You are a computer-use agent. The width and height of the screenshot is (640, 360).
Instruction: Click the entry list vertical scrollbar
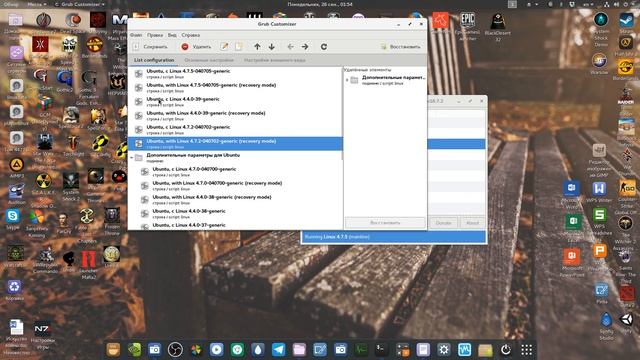342,114
